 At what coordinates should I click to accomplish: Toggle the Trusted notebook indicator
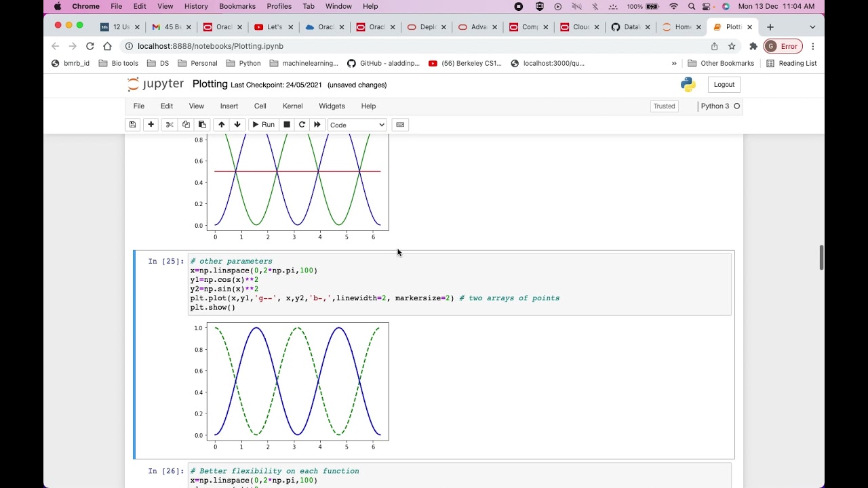664,106
